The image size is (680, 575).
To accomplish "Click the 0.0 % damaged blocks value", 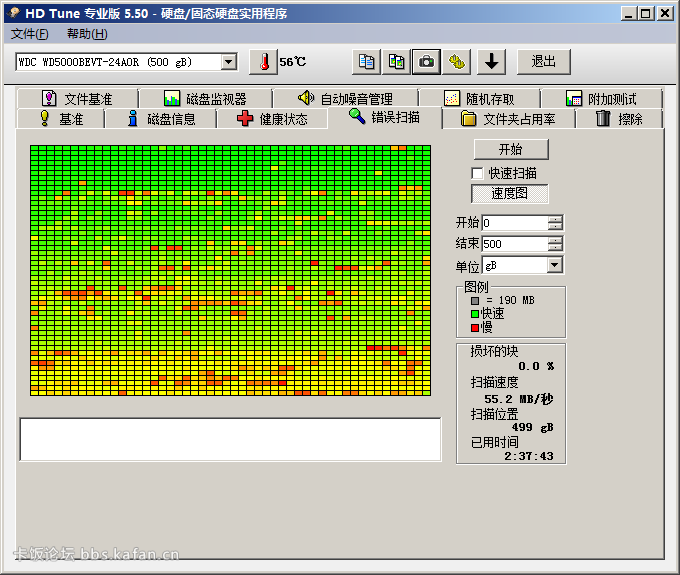I will pos(536,366).
